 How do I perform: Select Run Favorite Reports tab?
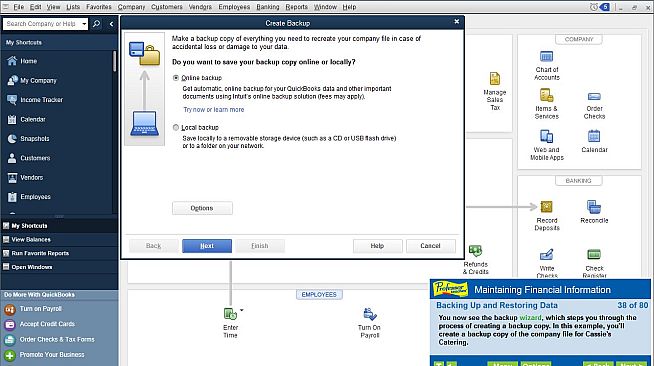pyautogui.click(x=59, y=253)
